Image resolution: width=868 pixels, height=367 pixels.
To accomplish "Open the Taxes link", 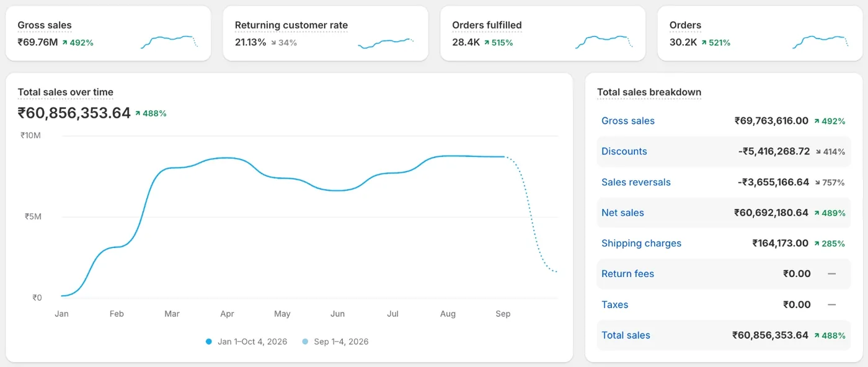I will click(615, 304).
